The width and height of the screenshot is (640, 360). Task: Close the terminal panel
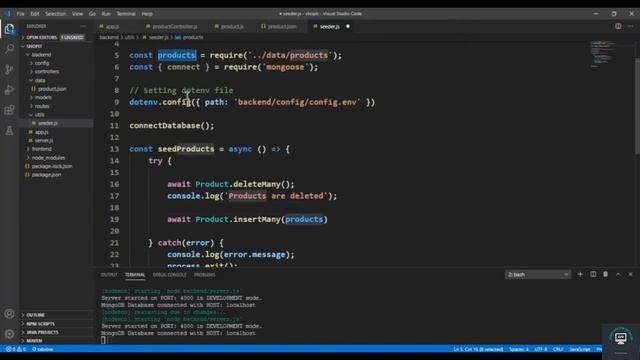pos(631,274)
